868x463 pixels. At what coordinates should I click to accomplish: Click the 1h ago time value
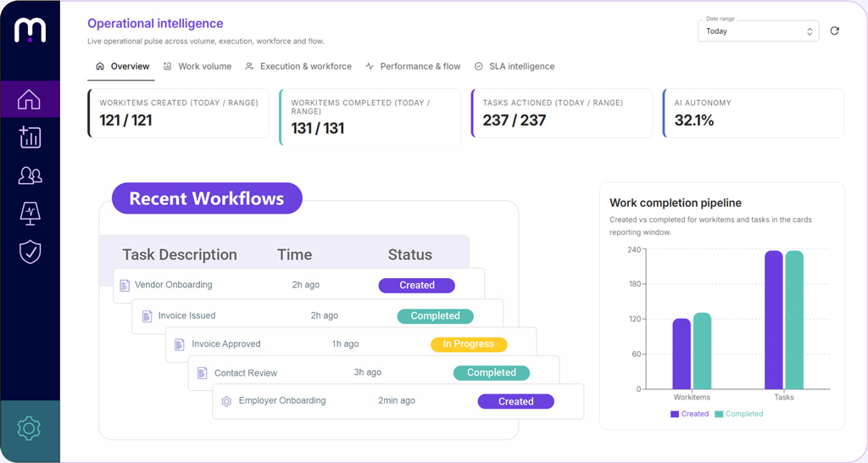345,344
